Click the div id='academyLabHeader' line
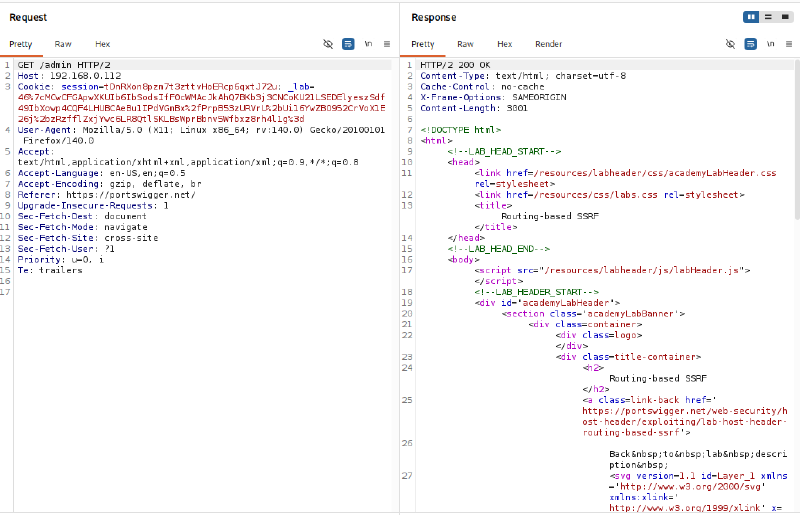This screenshot has height=515, width=800. click(x=547, y=302)
